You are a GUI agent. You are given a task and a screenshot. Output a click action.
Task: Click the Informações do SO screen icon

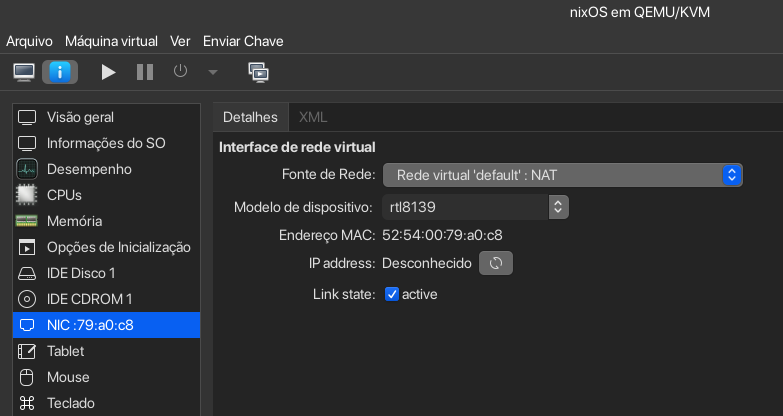pos(27,143)
